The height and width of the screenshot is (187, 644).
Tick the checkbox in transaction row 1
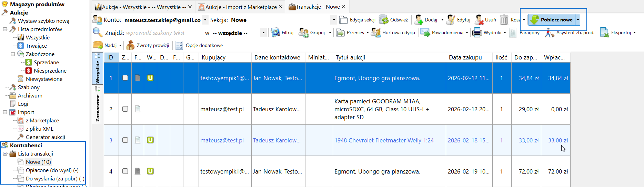(125, 78)
